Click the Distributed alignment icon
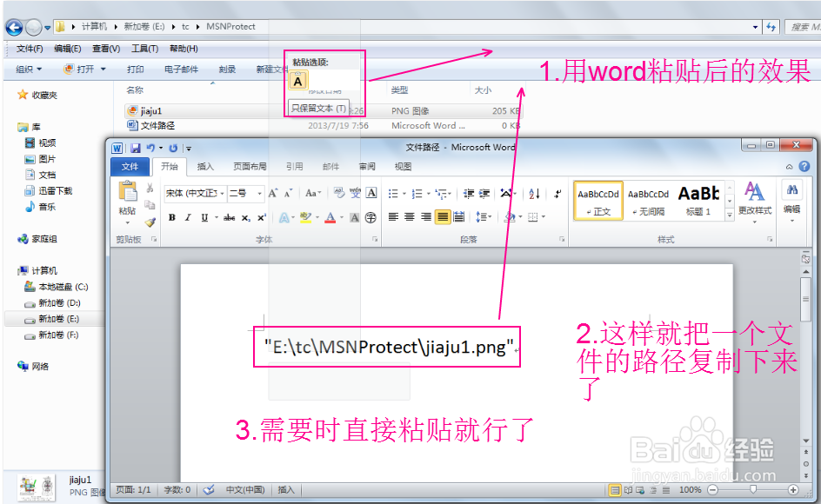This screenshot has height=504, width=821. point(459,216)
